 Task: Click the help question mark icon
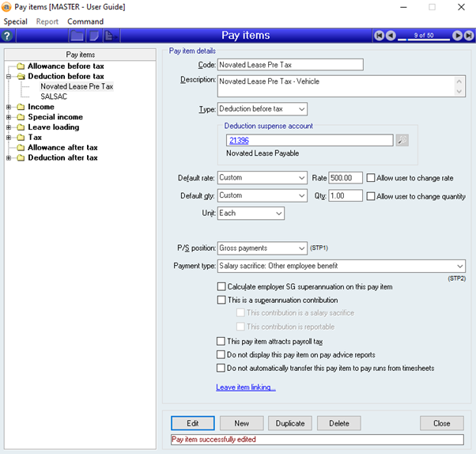(x=8, y=36)
